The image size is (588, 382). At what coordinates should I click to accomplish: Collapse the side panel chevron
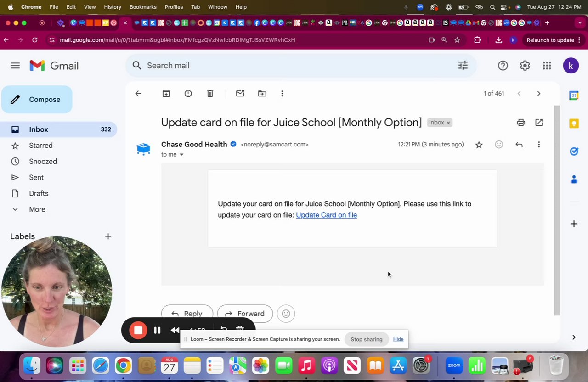point(574,337)
